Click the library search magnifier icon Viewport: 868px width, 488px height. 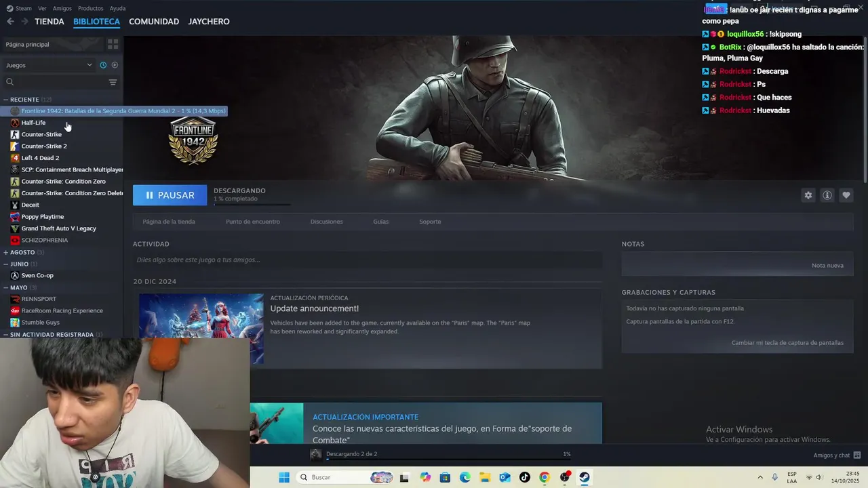point(10,82)
